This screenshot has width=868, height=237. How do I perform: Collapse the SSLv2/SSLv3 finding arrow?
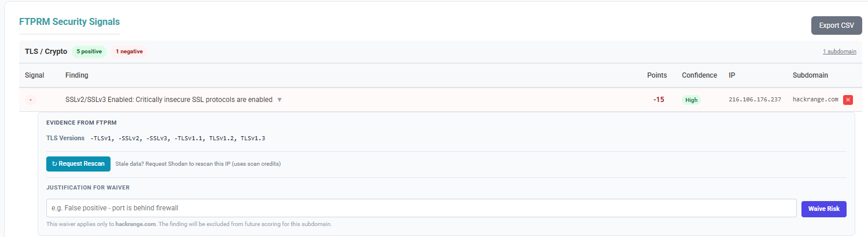[x=279, y=100]
